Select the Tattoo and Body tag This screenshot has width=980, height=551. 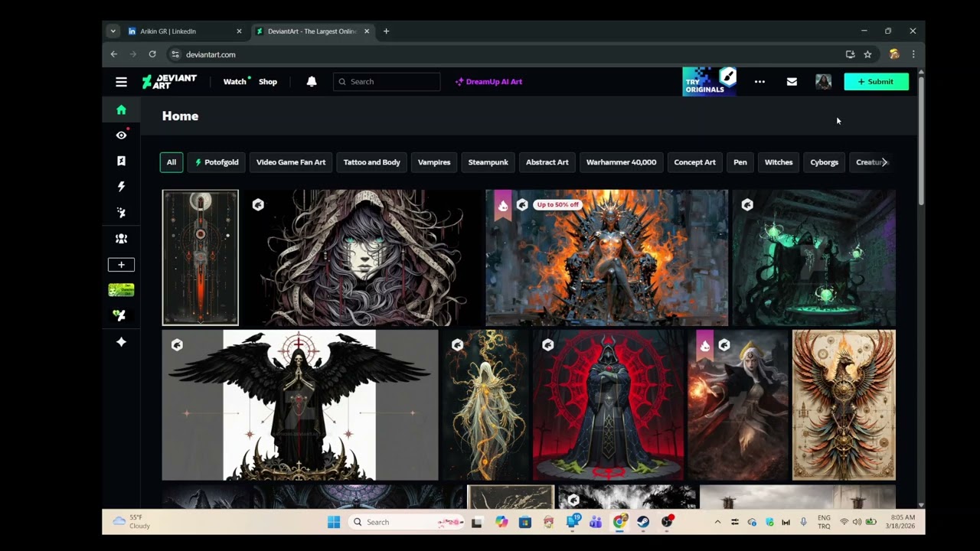coord(372,162)
